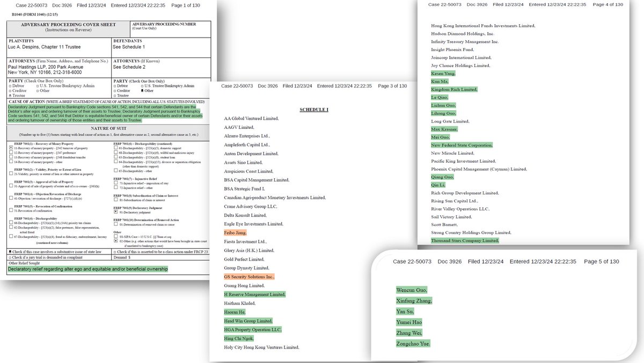Check the 14-Recovery of money/property other box

pyautogui.click(x=11, y=161)
